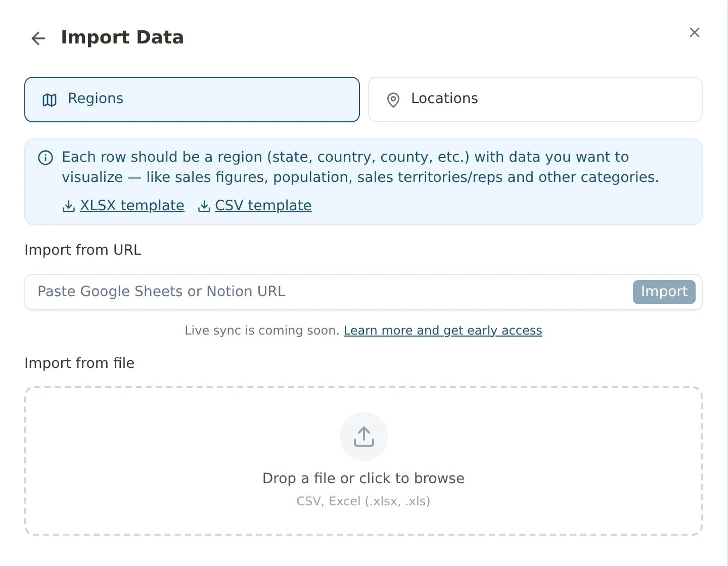Click the 'CSV, Excel (.xlsx, .xls)' caption
The image size is (728, 566).
pyautogui.click(x=363, y=501)
